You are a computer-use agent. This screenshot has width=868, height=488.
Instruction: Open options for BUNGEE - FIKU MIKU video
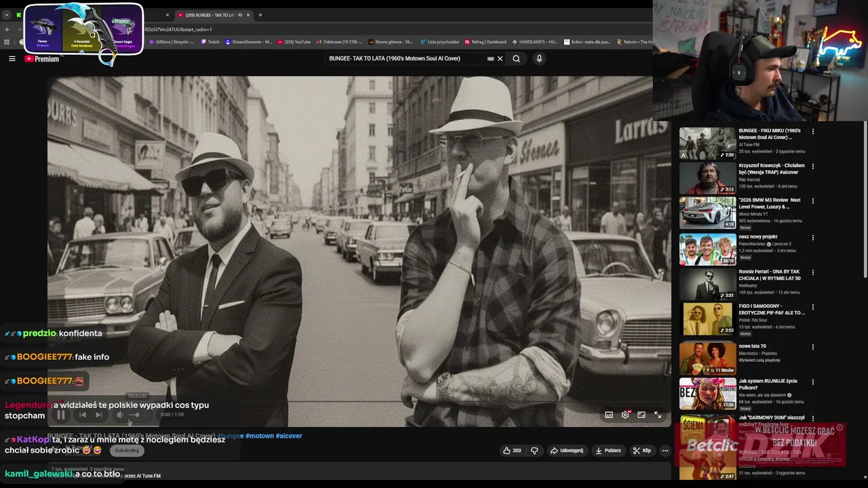click(x=813, y=131)
